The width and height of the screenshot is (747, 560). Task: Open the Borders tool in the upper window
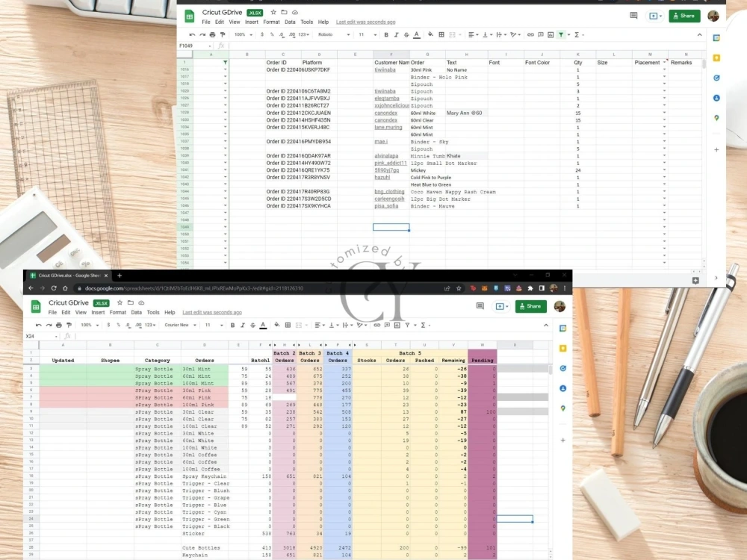[x=441, y=35]
